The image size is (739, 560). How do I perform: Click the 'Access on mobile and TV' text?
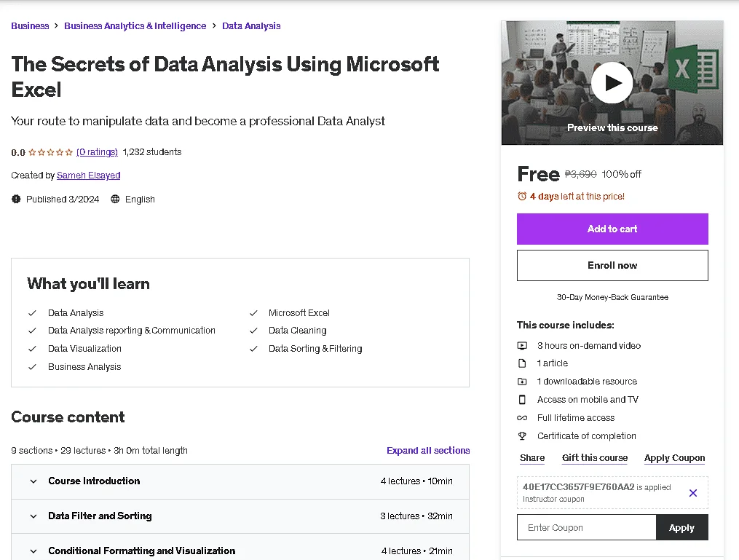click(x=588, y=400)
